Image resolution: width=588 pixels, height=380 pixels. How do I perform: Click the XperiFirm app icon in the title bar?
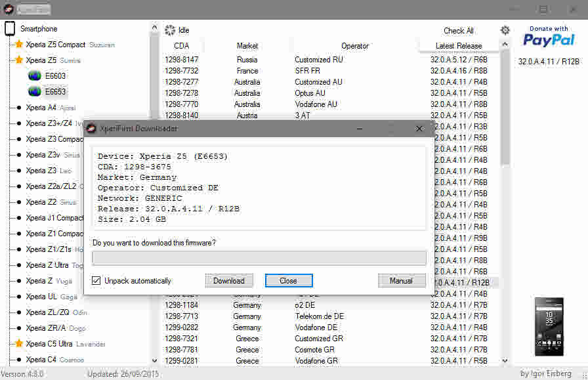[9, 9]
